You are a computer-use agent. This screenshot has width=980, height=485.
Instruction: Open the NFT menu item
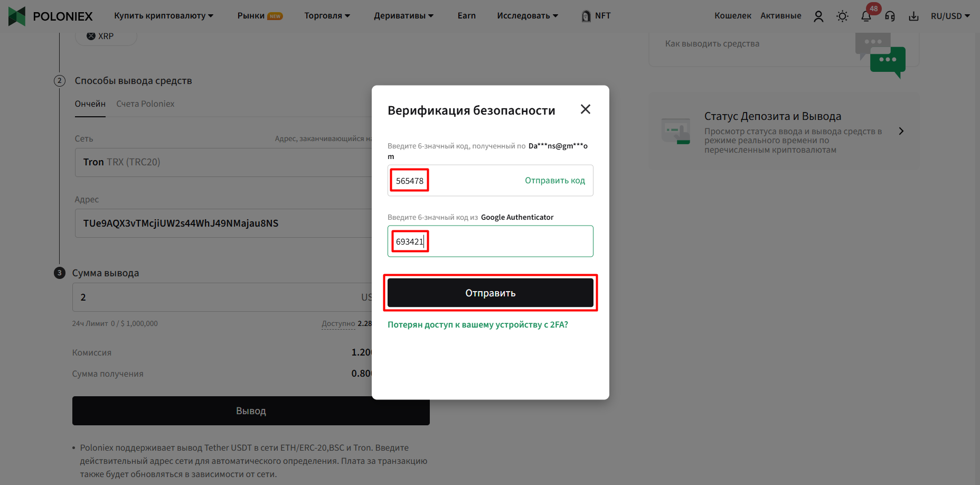point(596,16)
